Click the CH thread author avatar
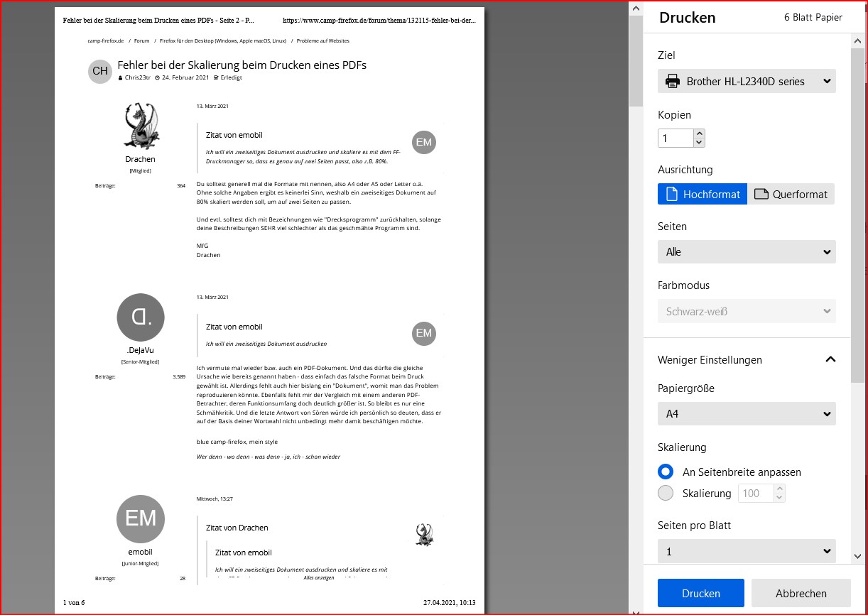This screenshot has height=615, width=868. coord(100,71)
